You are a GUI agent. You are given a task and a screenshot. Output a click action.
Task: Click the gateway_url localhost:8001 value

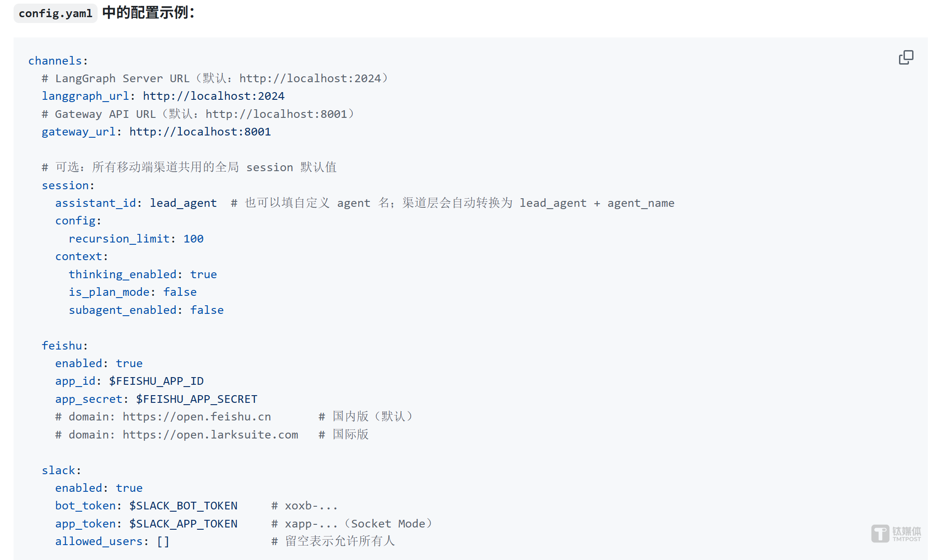pyautogui.click(x=200, y=132)
